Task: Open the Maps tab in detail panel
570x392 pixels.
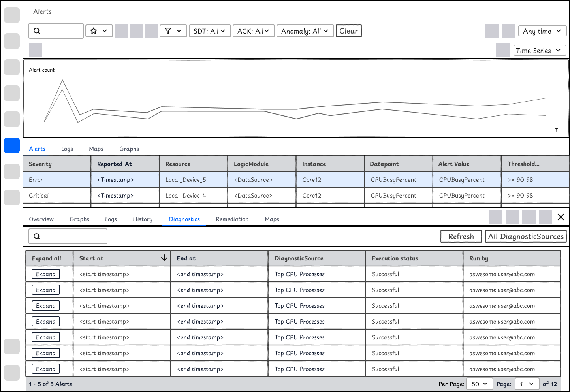Action: coord(272,219)
